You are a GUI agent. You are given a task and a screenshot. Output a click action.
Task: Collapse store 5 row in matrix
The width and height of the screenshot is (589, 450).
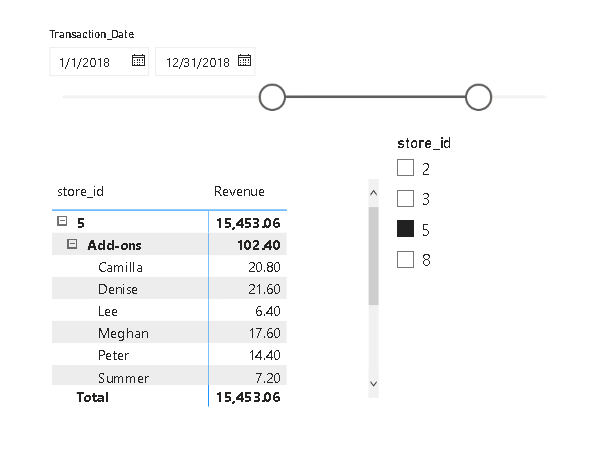(62, 221)
